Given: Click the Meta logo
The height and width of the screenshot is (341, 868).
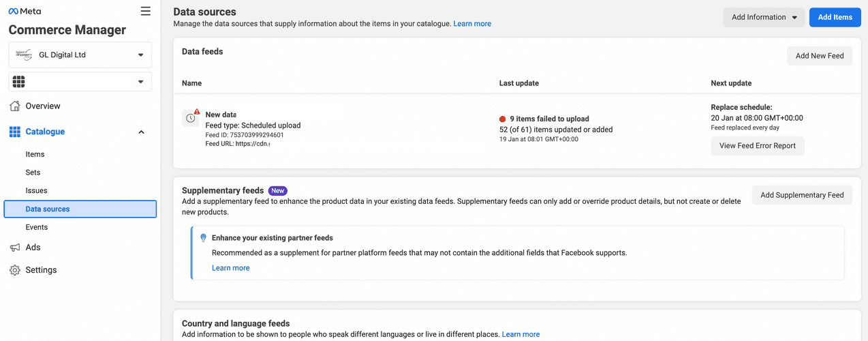Looking at the screenshot, I should (x=25, y=11).
